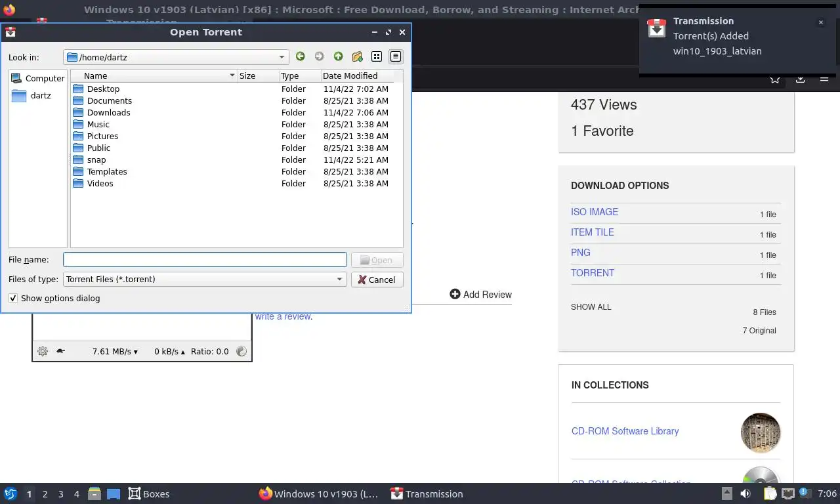The width and height of the screenshot is (840, 504).
Task: Click the Transmission statistics ratio icon
Action: tap(241, 351)
